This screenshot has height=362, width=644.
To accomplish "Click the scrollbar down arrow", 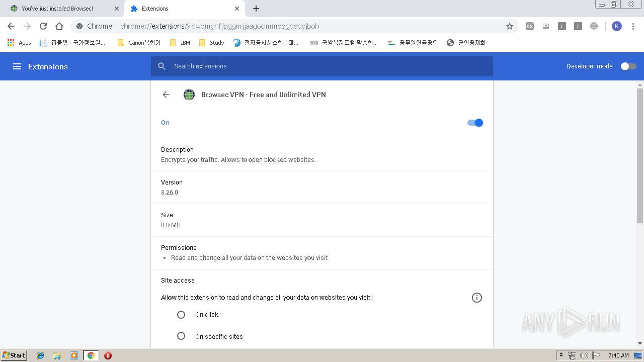I will [x=640, y=343].
